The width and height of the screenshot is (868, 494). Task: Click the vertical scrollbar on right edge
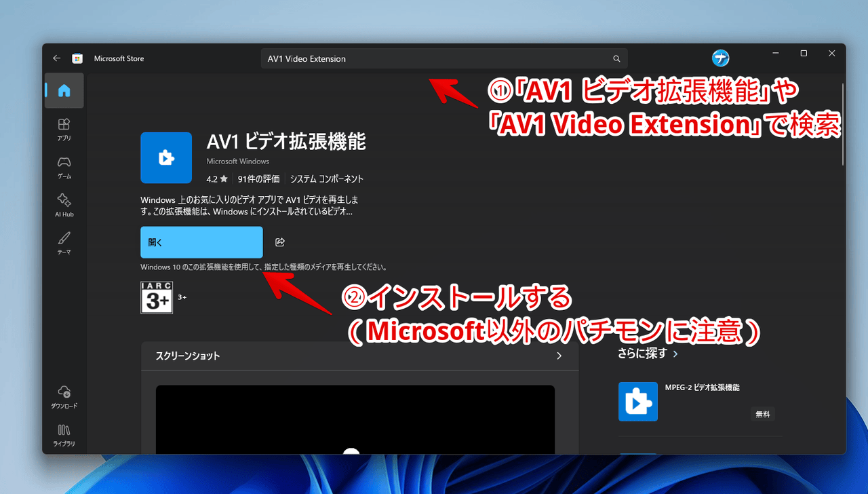[x=843, y=123]
